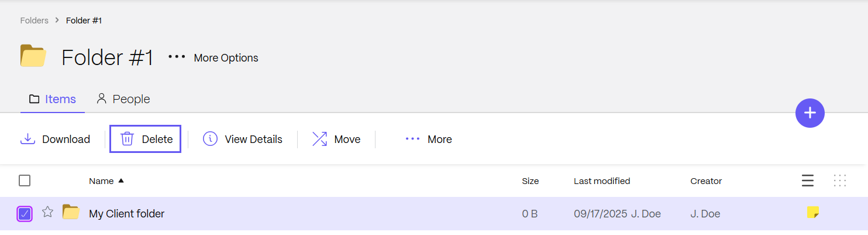
Task: Click the purple plus add button
Action: 810,113
